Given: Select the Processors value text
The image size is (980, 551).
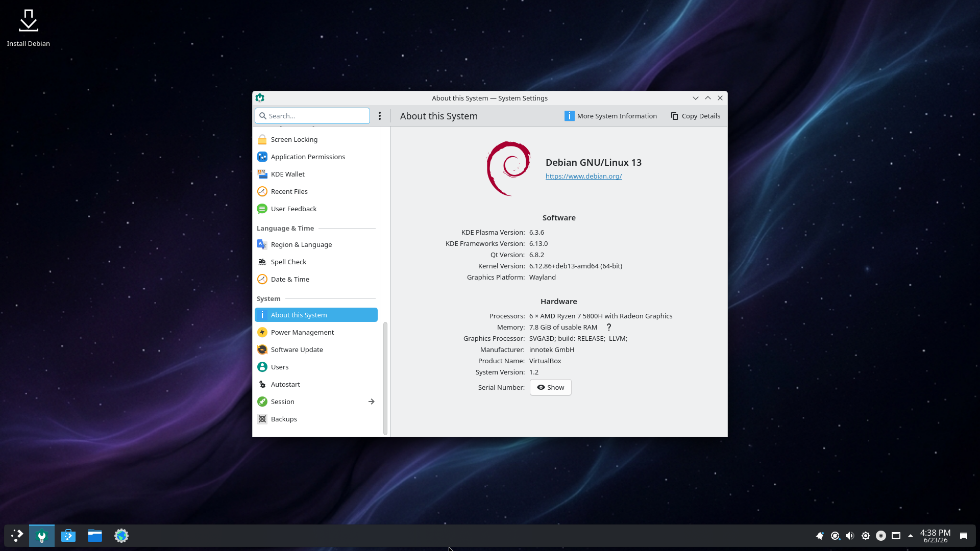Looking at the screenshot, I should click(601, 316).
